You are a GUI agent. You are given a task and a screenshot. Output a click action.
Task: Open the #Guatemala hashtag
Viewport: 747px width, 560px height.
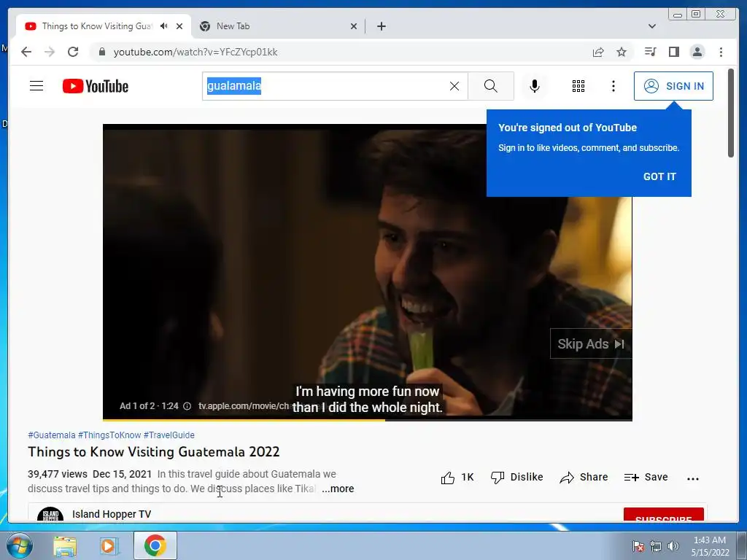pos(52,435)
